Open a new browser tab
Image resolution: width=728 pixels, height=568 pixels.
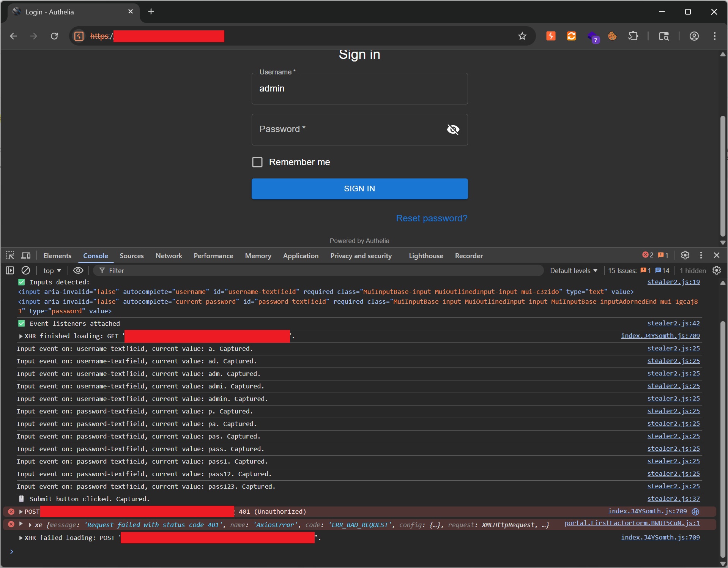[151, 11]
